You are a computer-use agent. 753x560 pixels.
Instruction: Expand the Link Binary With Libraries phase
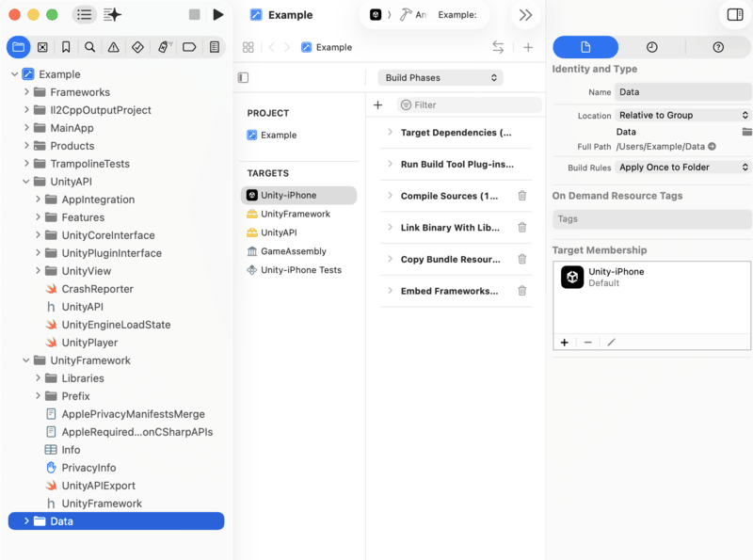click(390, 227)
